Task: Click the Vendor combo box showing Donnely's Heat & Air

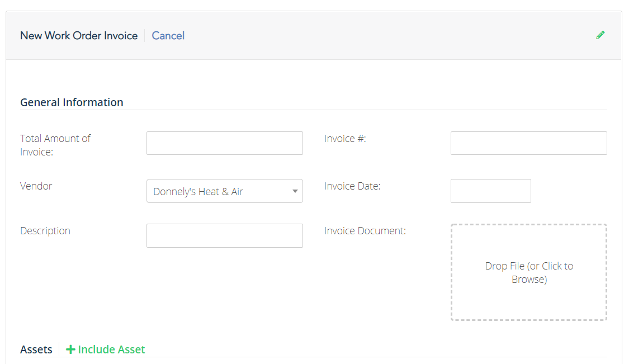Action: (x=224, y=191)
